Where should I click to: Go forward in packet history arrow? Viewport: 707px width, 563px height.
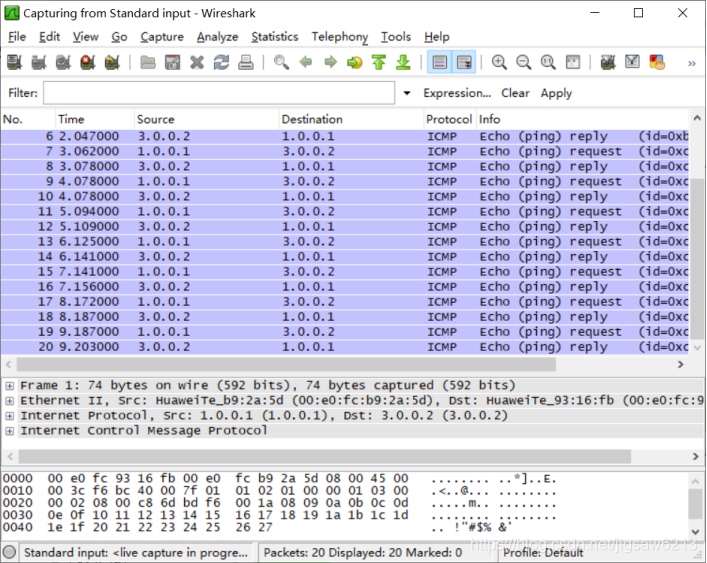pyautogui.click(x=330, y=62)
